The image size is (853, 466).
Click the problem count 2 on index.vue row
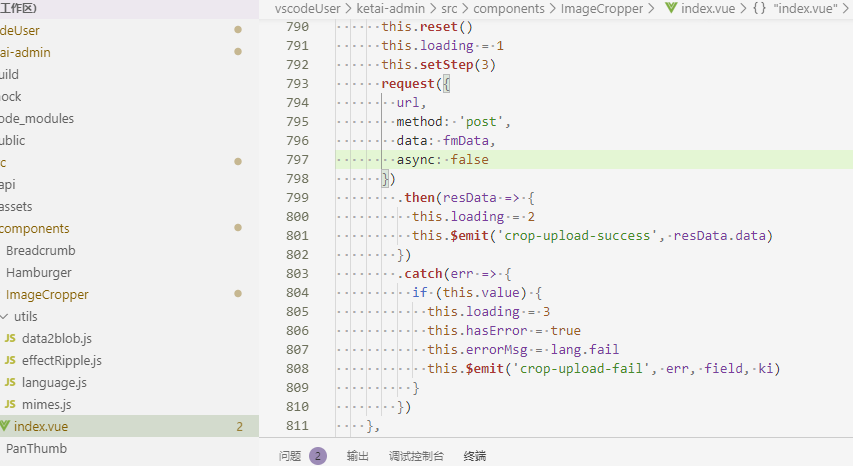point(239,427)
